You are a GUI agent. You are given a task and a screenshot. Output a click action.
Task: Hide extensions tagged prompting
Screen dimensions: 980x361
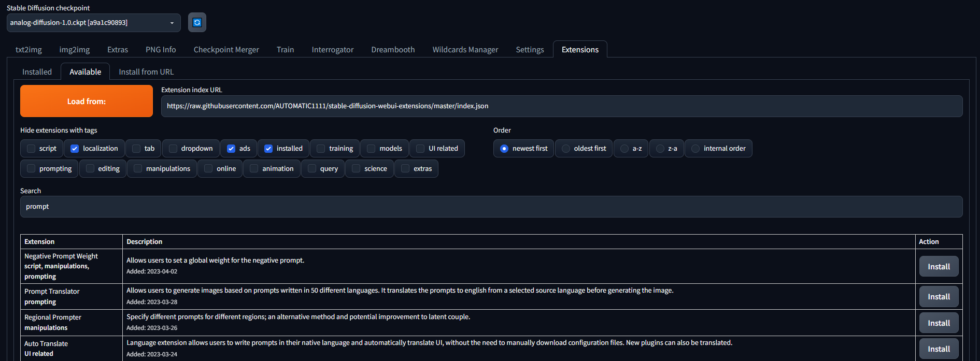click(31, 169)
